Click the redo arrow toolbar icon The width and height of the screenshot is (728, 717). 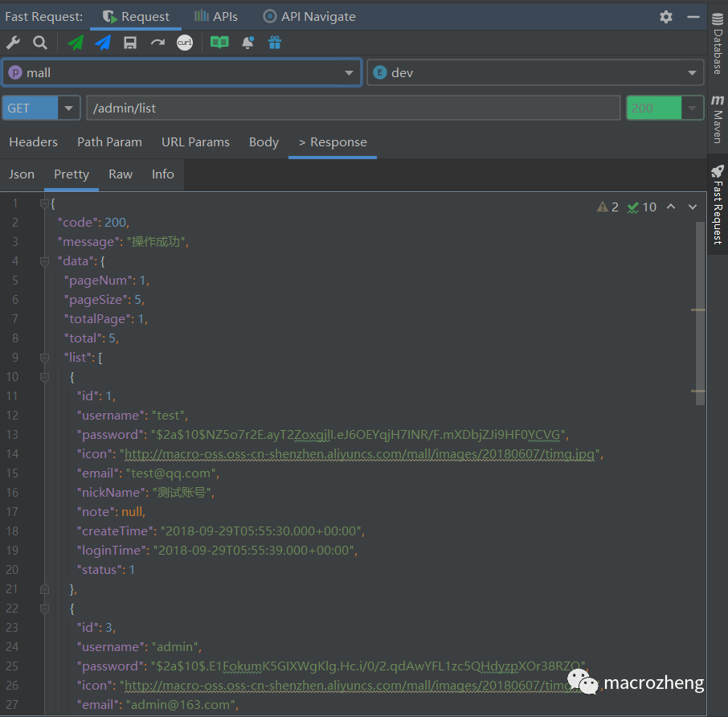click(x=157, y=43)
